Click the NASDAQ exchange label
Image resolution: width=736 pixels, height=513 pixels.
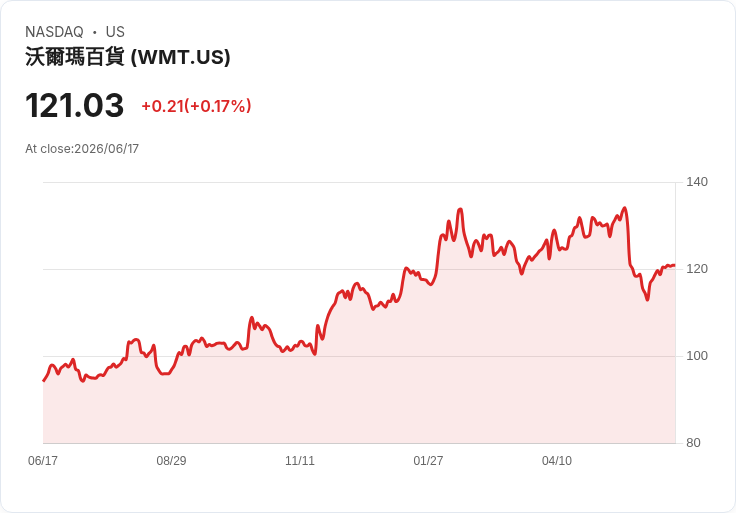point(54,32)
